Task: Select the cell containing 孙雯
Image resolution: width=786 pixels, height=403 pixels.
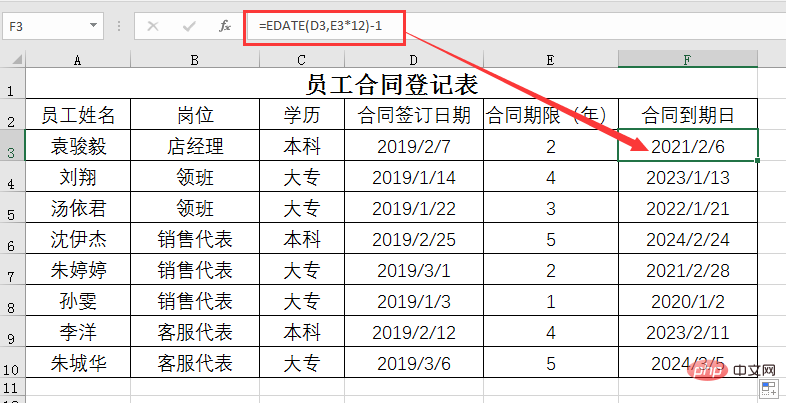Action: click(x=78, y=301)
